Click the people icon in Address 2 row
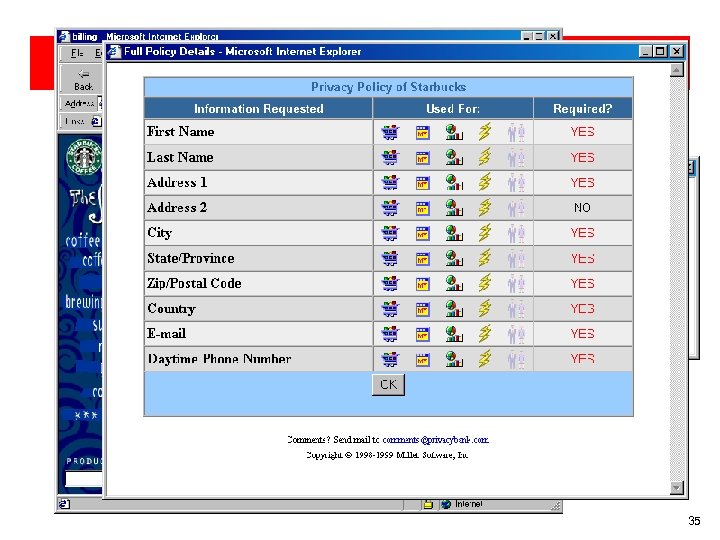 click(517, 208)
